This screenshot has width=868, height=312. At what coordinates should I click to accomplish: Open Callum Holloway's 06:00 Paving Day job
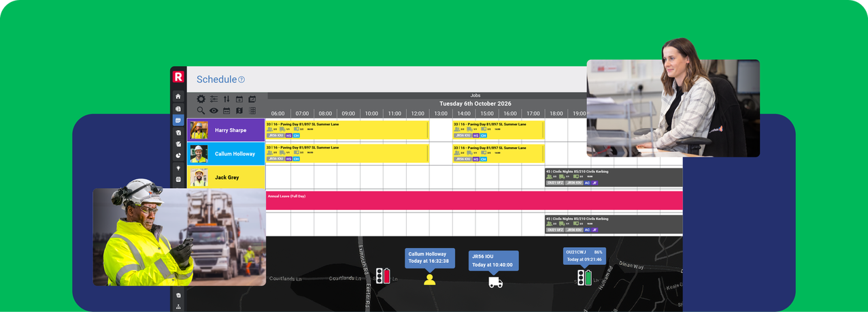click(x=347, y=153)
